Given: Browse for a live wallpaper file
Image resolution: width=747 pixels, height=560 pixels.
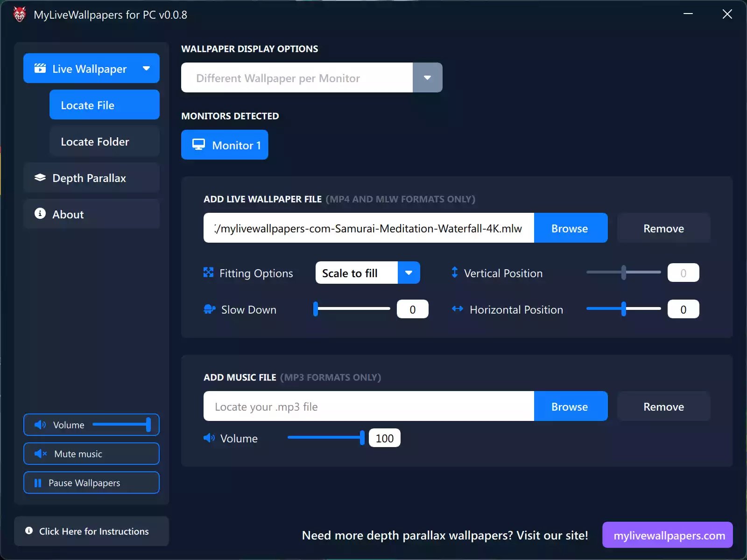Looking at the screenshot, I should (x=570, y=228).
